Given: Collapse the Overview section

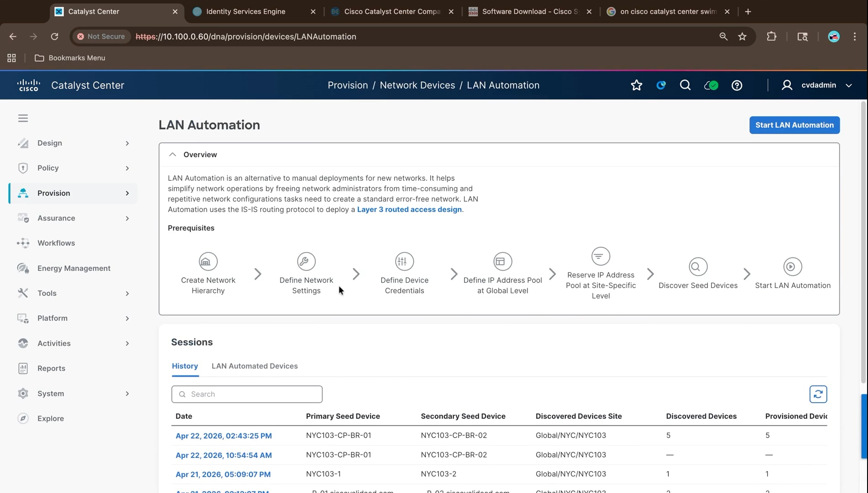Looking at the screenshot, I should (173, 155).
